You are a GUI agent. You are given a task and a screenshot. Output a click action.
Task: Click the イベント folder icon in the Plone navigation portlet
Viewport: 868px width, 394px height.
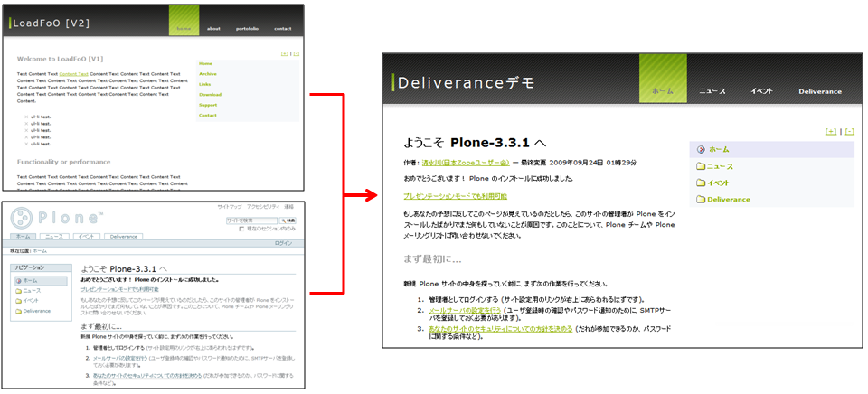[x=19, y=301]
